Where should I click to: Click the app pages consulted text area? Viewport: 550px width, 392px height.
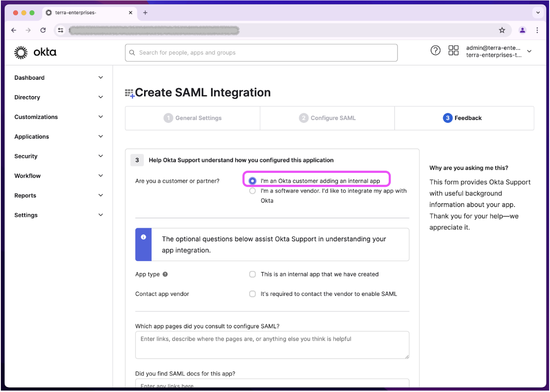(x=272, y=345)
